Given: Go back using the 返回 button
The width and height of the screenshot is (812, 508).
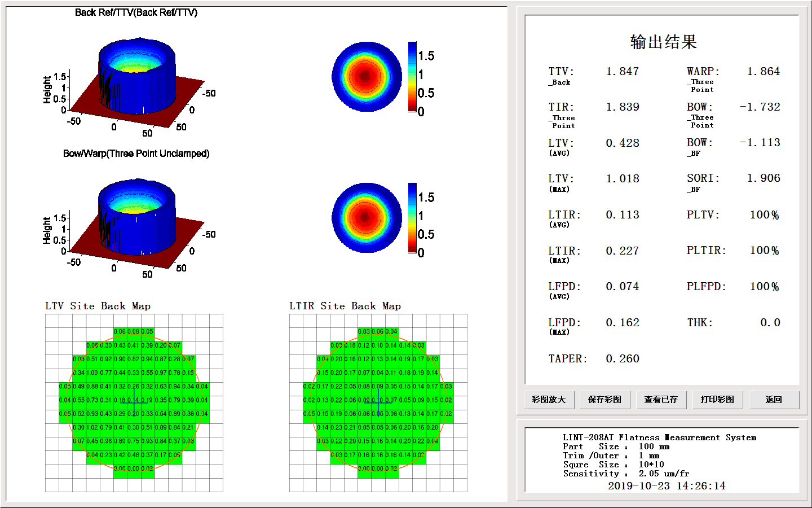Looking at the screenshot, I should coord(774,400).
